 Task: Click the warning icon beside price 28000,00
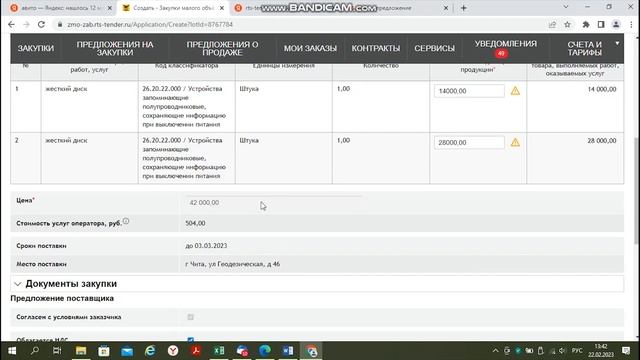(x=515, y=142)
